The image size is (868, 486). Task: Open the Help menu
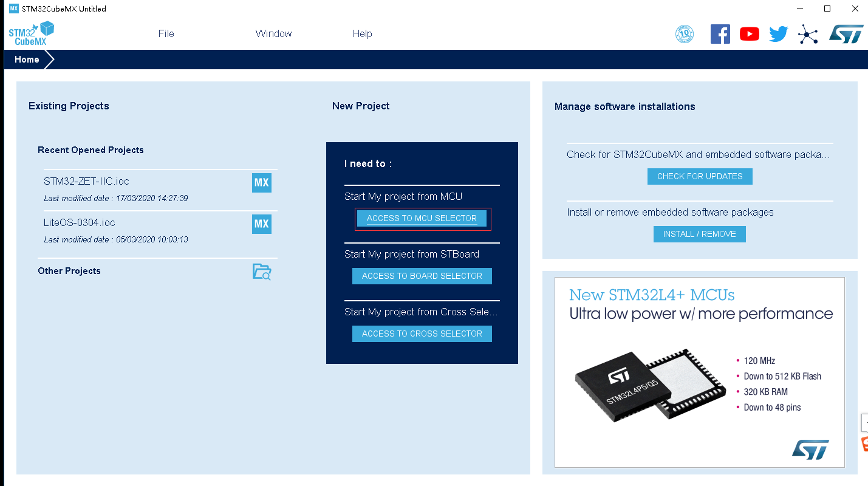[362, 33]
